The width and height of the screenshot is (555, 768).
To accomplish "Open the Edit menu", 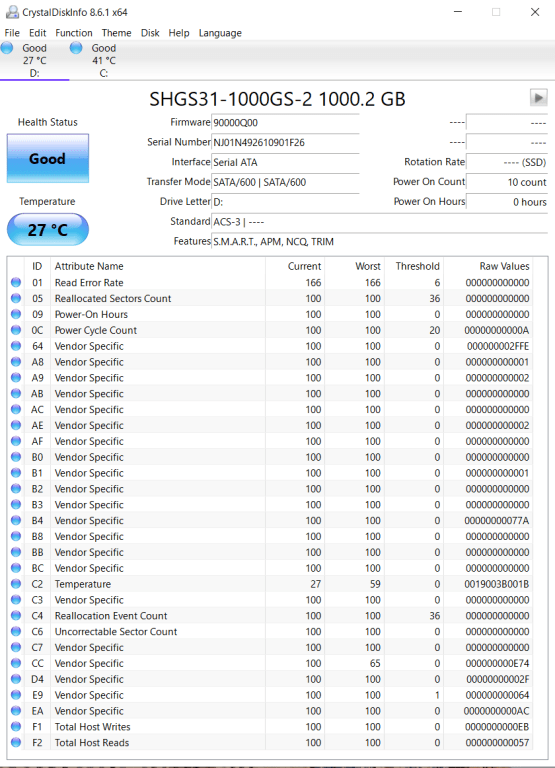I will [37, 33].
